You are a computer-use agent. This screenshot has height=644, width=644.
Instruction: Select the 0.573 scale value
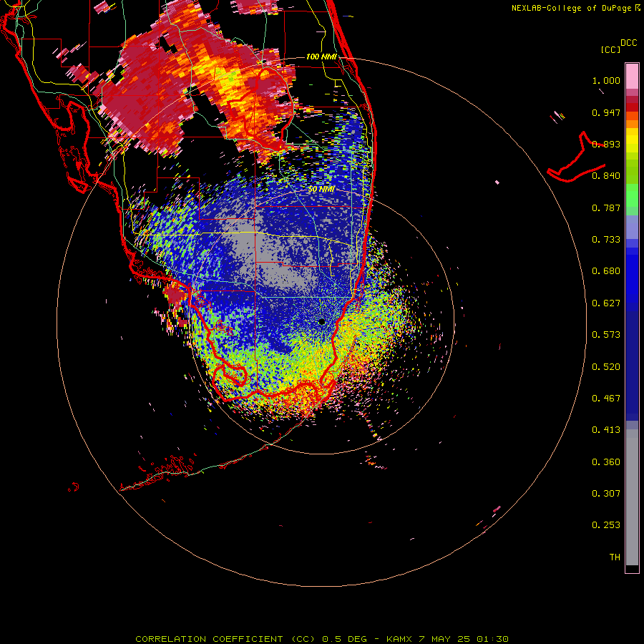(x=606, y=335)
